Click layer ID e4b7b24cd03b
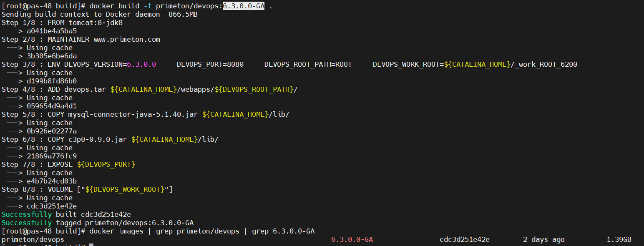Image resolution: width=644 pixels, height=246 pixels. (52, 181)
